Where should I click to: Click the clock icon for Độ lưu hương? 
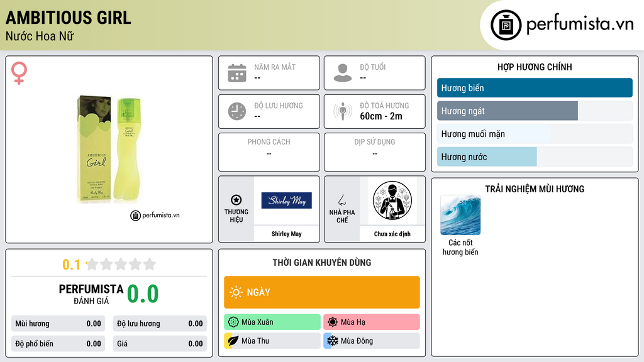coord(237,111)
